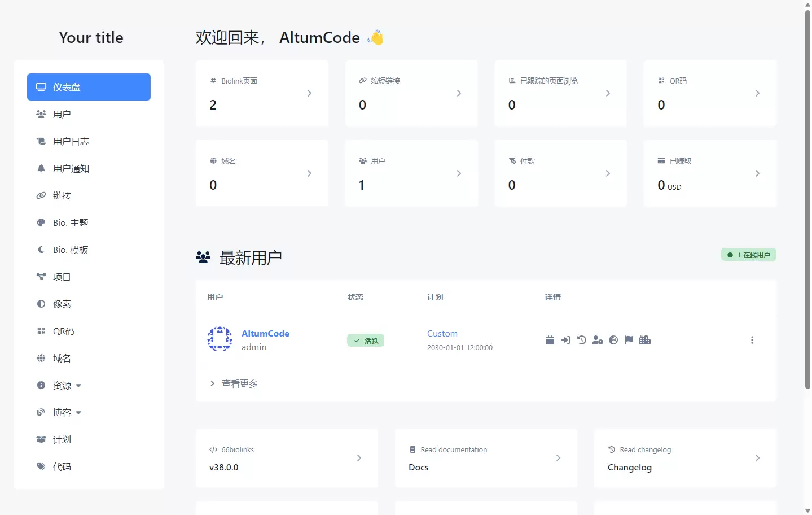812x515 pixels.
Task: Open 用户日志 in the sidebar
Action: pos(89,141)
